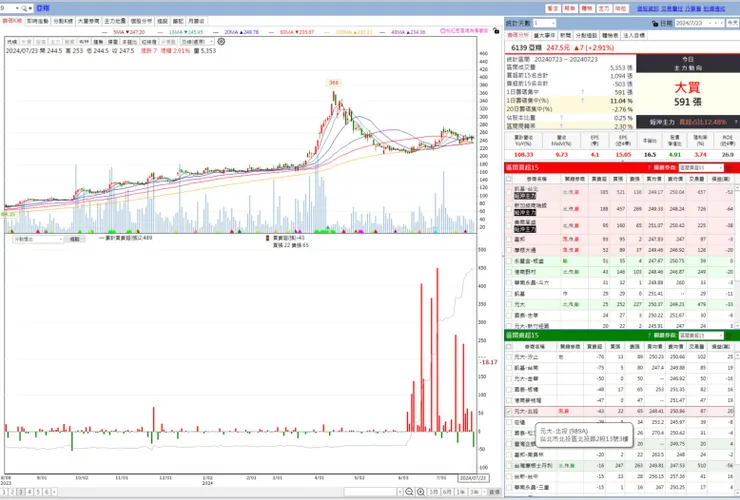The width and height of the screenshot is (740, 500).
Task: Open the 分點進出 dropdown below price chart
Action: coord(38,239)
